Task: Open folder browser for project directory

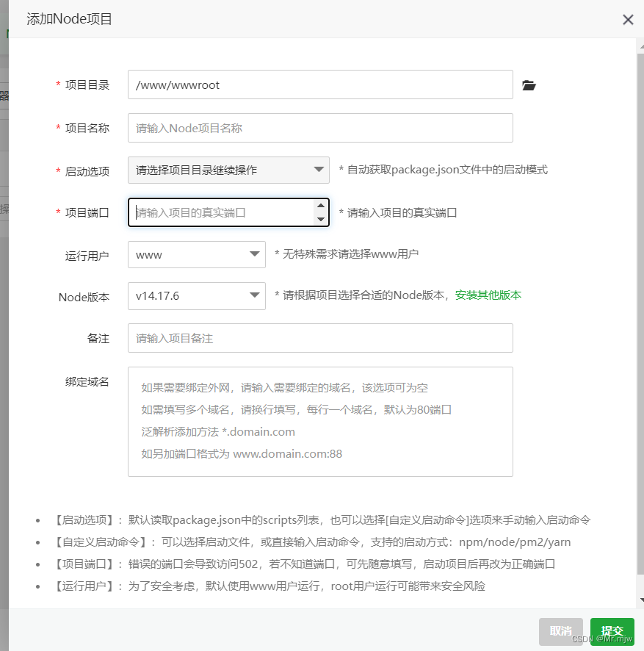Action: [529, 85]
